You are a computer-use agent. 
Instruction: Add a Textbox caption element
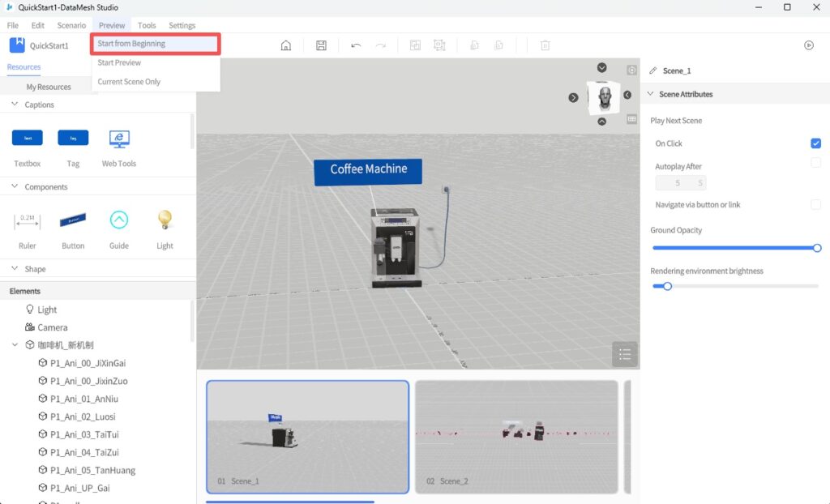28,139
